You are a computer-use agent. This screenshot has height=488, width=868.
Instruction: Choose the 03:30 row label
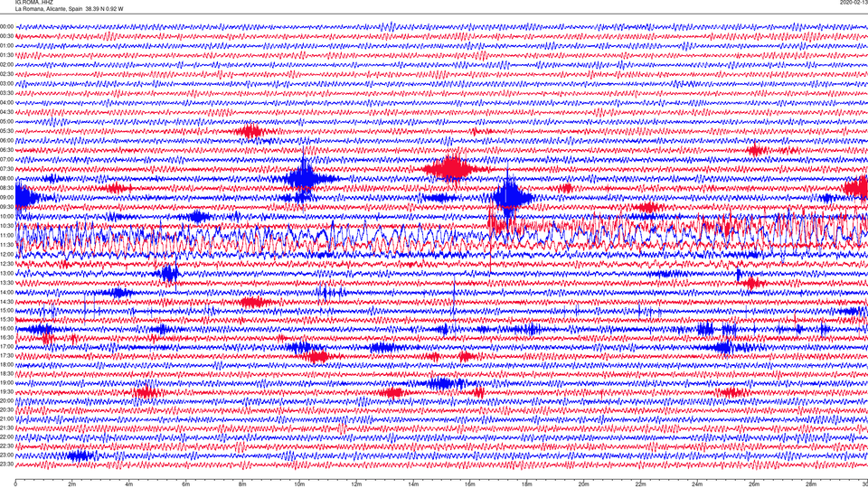[6, 93]
